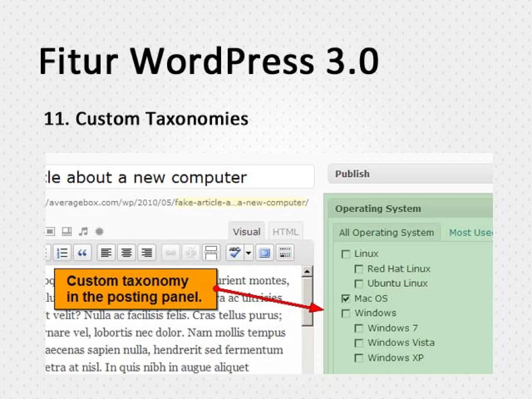
Task: Collapse the Operating System panel header
Action: coord(410,209)
